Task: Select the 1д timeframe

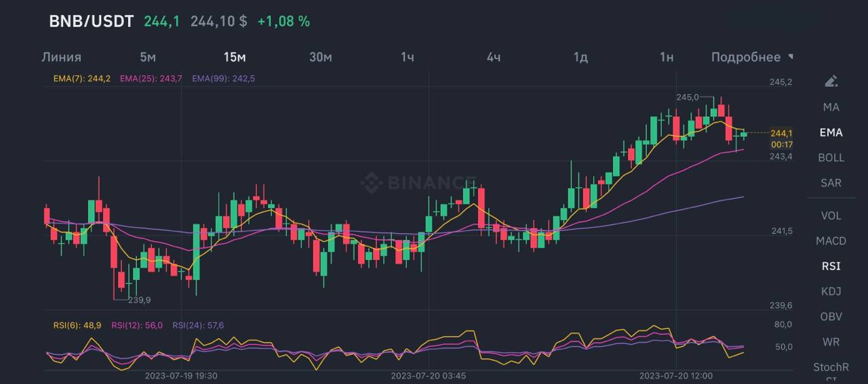Action: click(x=580, y=57)
